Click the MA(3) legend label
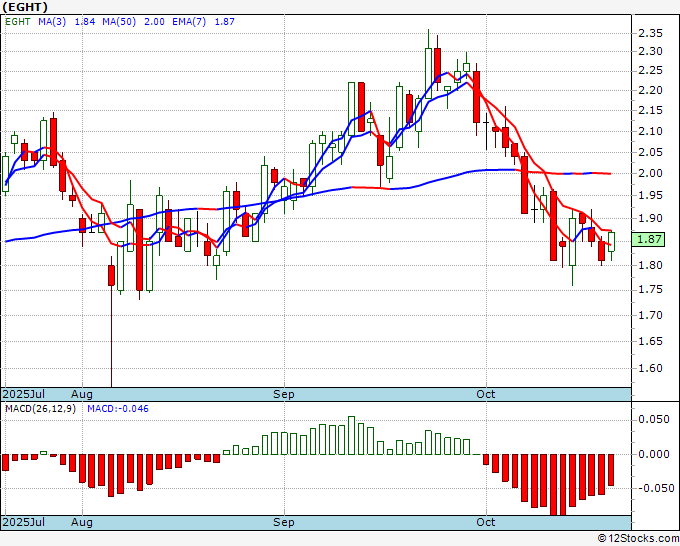The image size is (680, 546). pos(52,22)
